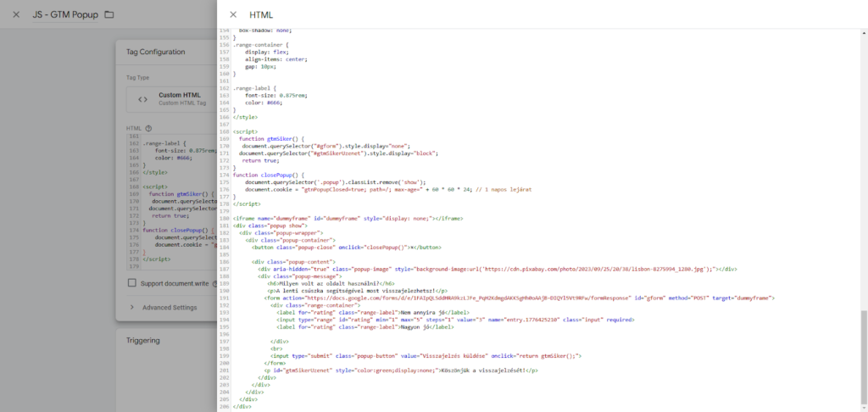The width and height of the screenshot is (868, 412).
Task: Click the Nagyon jó label line
Action: [x=364, y=327]
